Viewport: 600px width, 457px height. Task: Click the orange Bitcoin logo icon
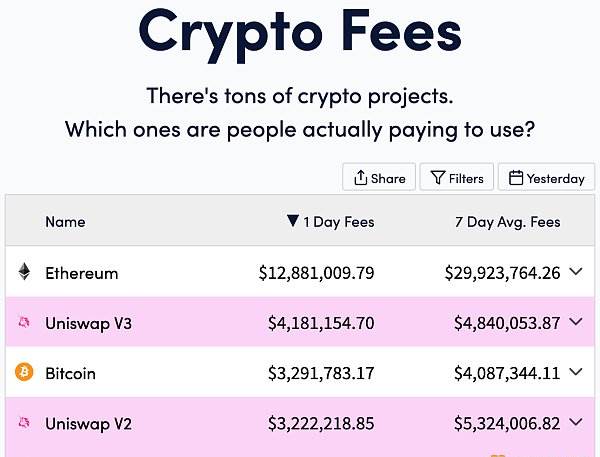24,372
